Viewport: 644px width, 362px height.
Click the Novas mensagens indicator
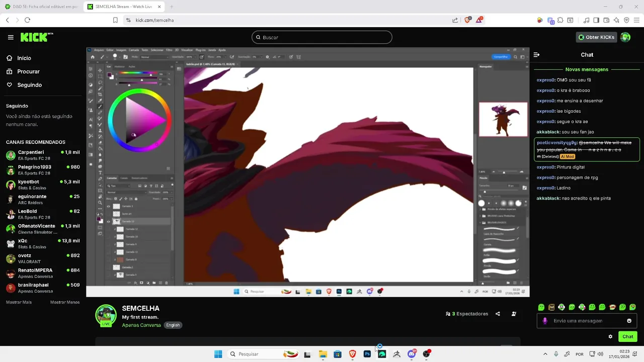coord(587,69)
